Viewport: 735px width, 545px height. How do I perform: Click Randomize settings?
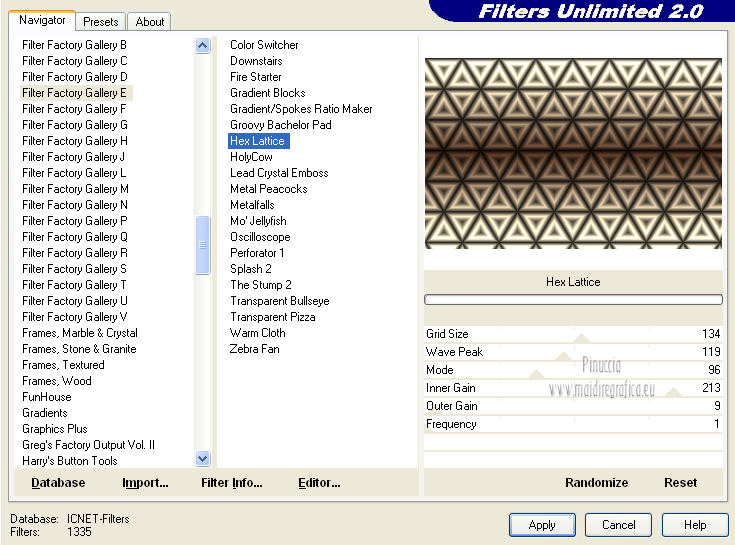[596, 483]
